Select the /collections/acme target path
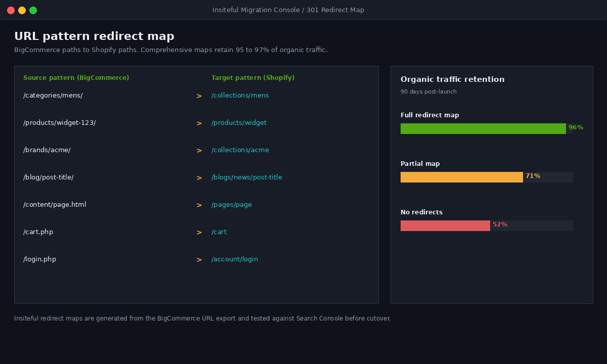 240,150
